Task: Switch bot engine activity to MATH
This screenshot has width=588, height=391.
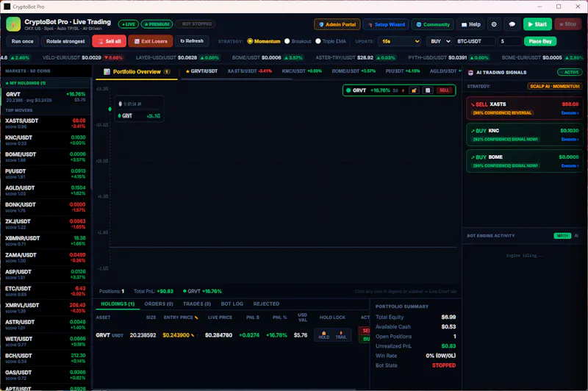Action: click(x=562, y=236)
